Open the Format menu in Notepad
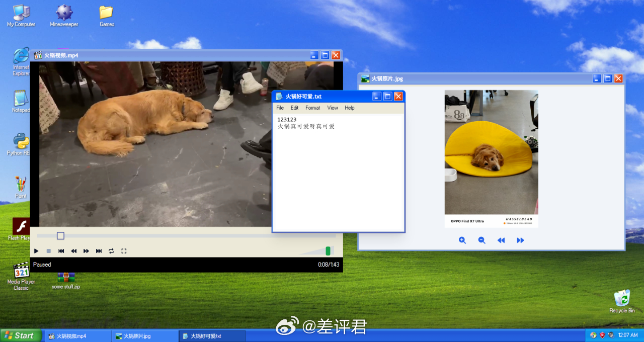The width and height of the screenshot is (644, 342). coord(312,108)
